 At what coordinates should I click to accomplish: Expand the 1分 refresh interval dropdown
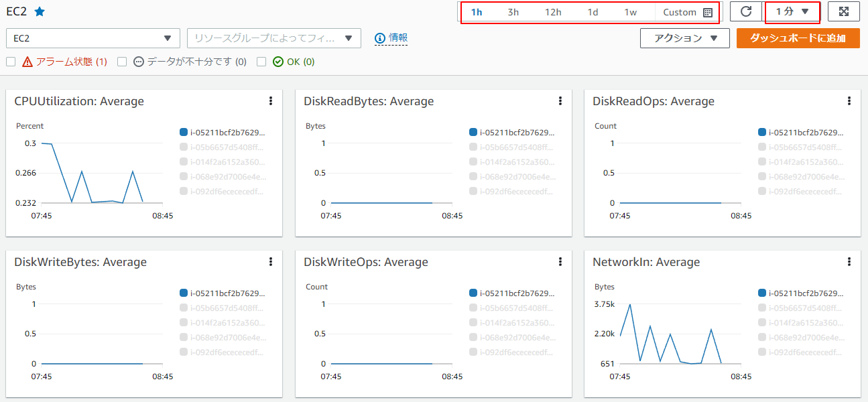tap(792, 12)
